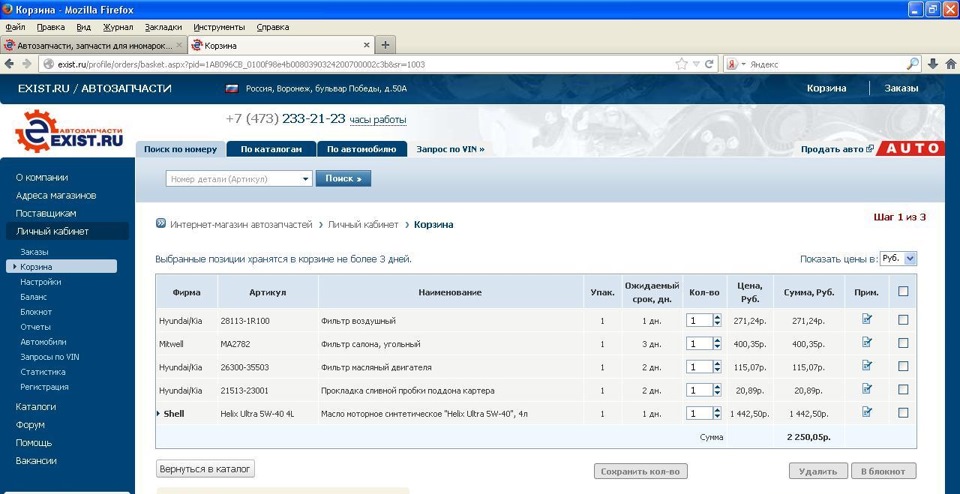The width and height of the screenshot is (960, 494).
Task: Bookmark this page with the star icon
Action: [681, 64]
